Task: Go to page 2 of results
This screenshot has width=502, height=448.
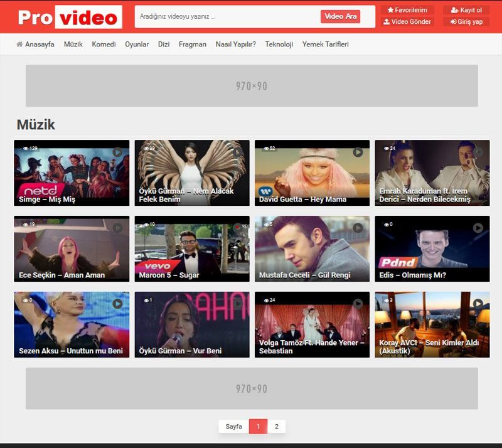Action: click(x=277, y=427)
